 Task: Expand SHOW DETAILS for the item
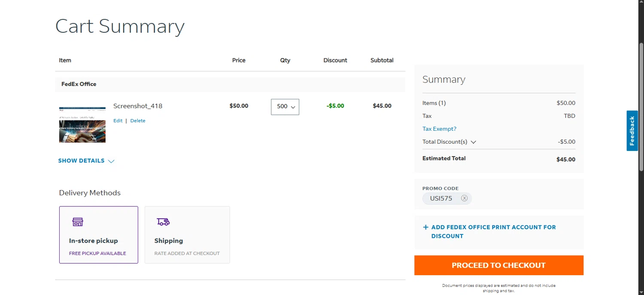[x=82, y=161]
